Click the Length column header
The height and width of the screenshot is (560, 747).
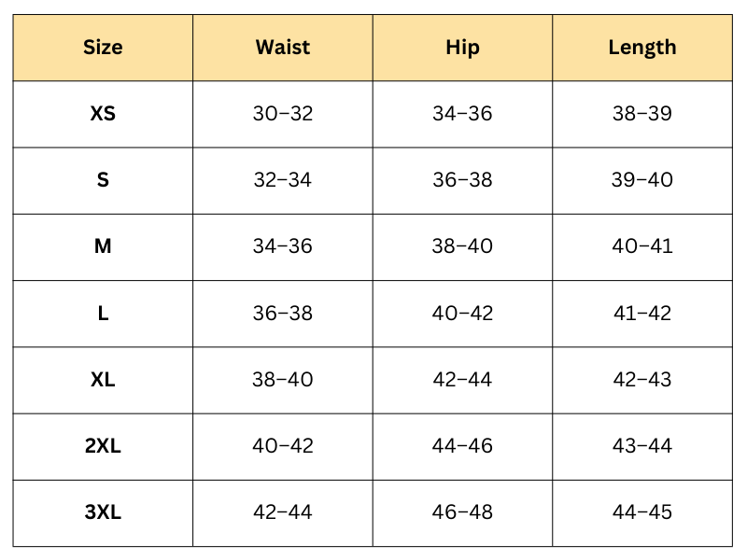tap(641, 48)
